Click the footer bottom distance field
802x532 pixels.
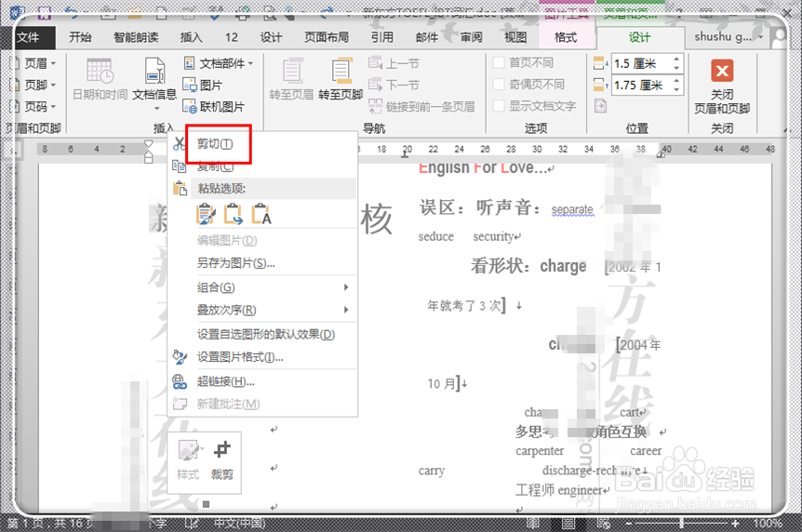(x=641, y=85)
